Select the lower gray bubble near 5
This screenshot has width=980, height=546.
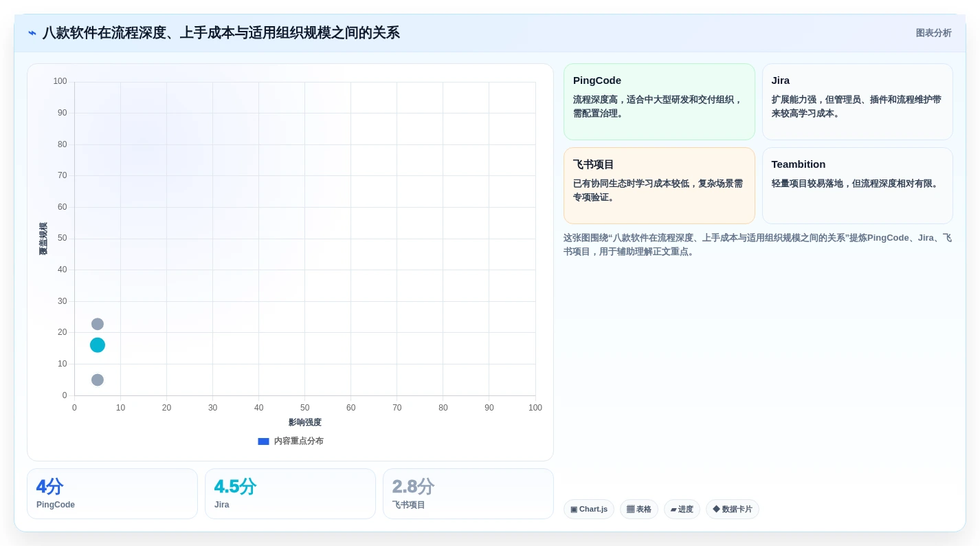tap(98, 380)
